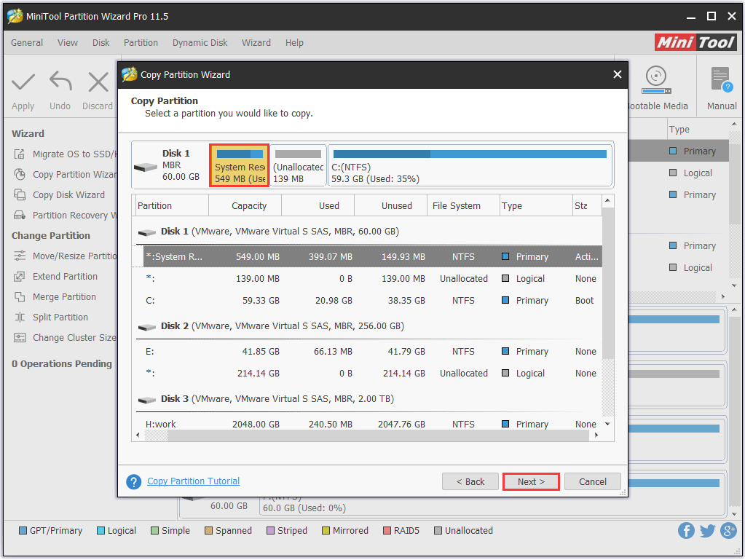745x560 pixels.
Task: Click Merge Partition sidebar icon
Action: coord(20,297)
